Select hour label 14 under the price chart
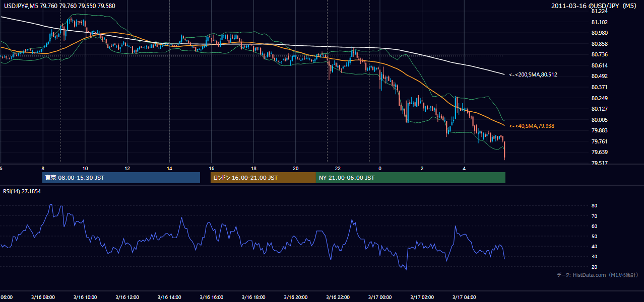This screenshot has width=644, height=302. 169,168
